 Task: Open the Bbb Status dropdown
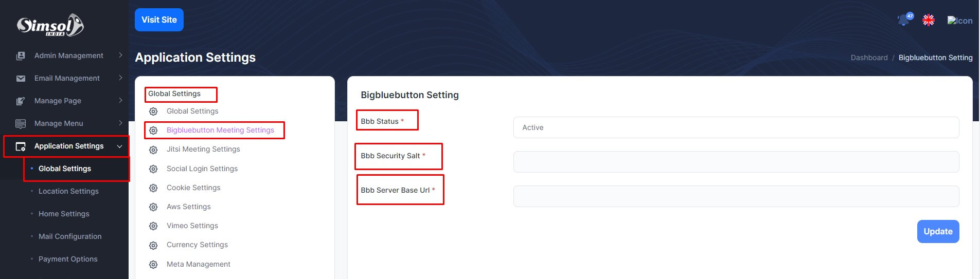736,127
